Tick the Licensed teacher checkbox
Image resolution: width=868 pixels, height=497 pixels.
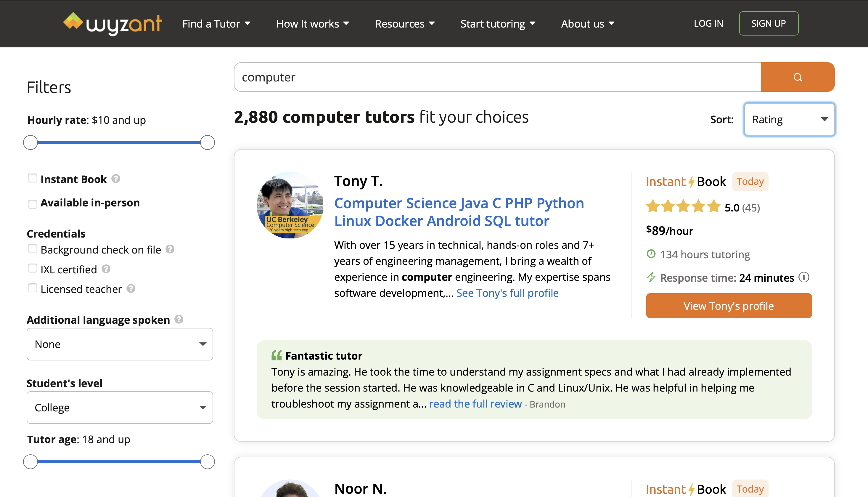click(32, 288)
